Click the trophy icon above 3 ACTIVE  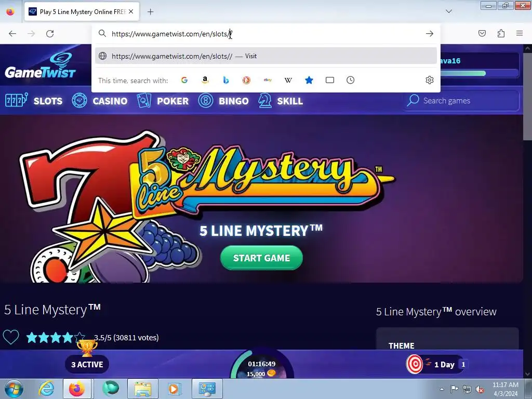(x=87, y=348)
